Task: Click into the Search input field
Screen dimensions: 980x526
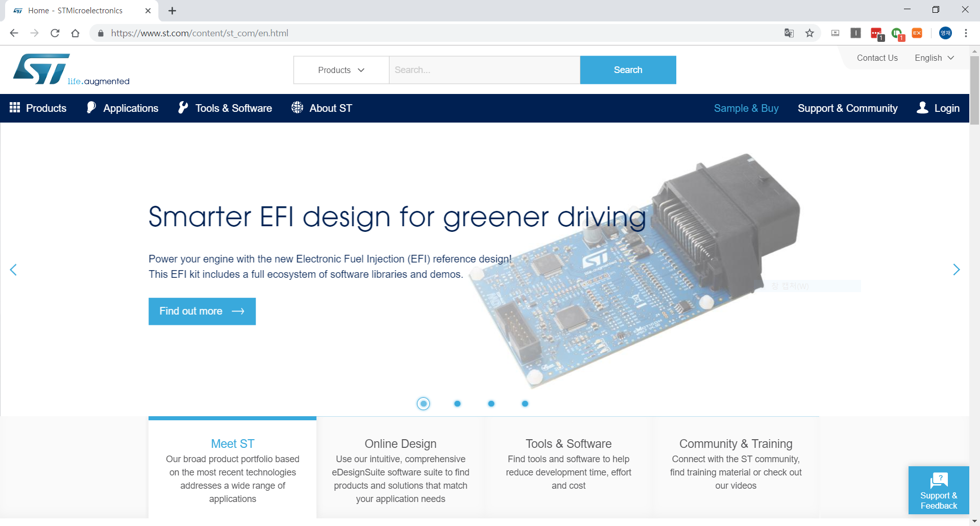Action: click(x=484, y=70)
